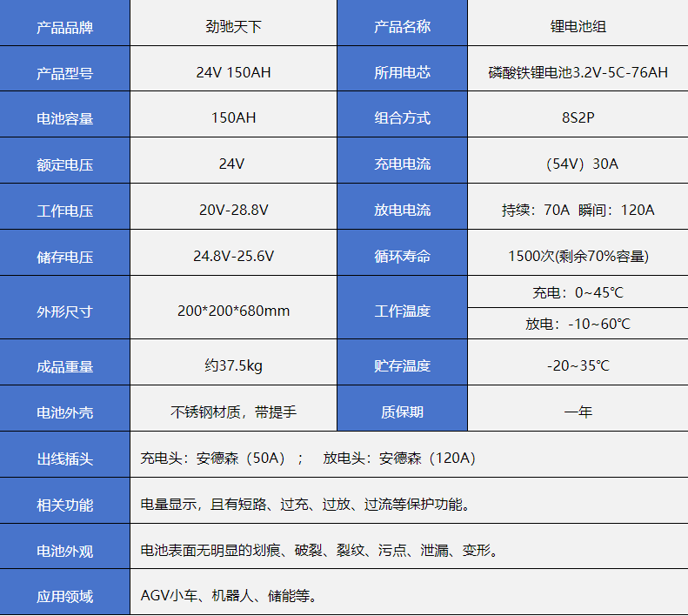Click the 锂电池组 product name cell

click(x=578, y=26)
